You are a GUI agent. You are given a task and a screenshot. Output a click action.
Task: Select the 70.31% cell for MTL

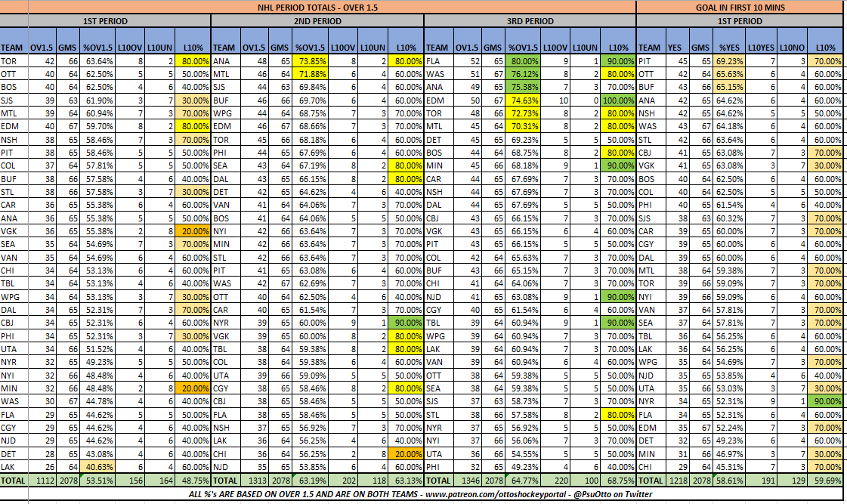pos(522,126)
